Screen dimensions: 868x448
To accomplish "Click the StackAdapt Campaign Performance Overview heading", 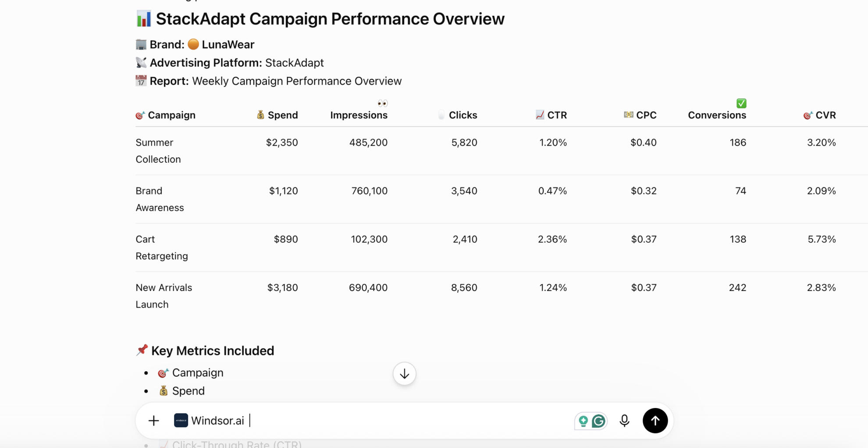I will pos(330,19).
